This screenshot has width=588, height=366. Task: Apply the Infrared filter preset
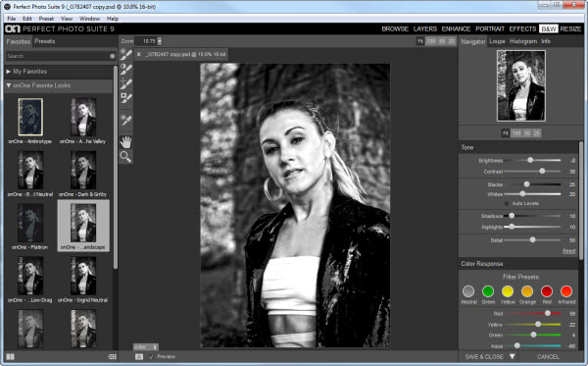(566, 291)
